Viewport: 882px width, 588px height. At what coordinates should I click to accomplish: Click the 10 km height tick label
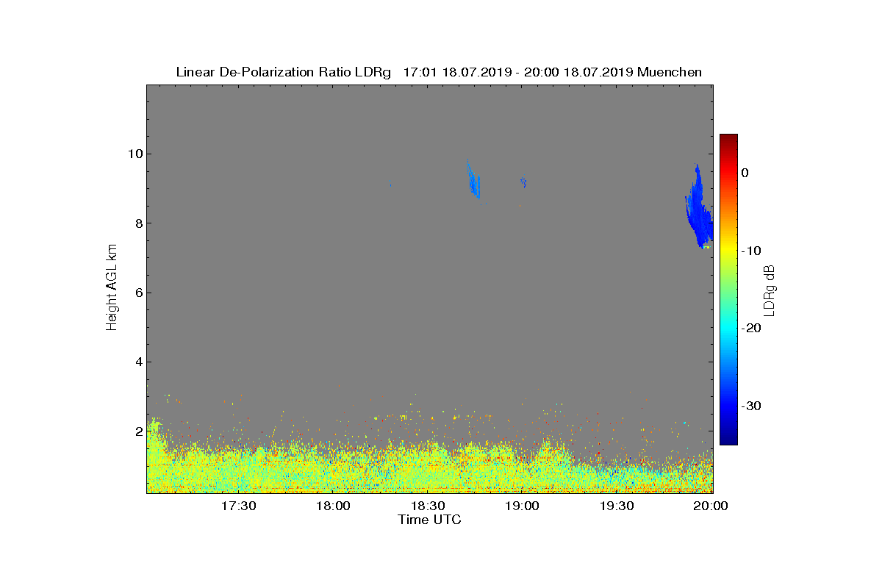tap(134, 154)
